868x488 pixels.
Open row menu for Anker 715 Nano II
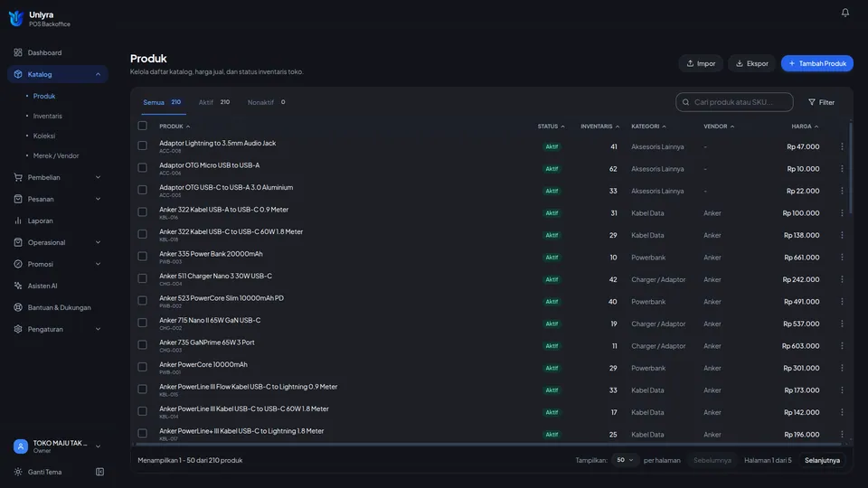[842, 324]
